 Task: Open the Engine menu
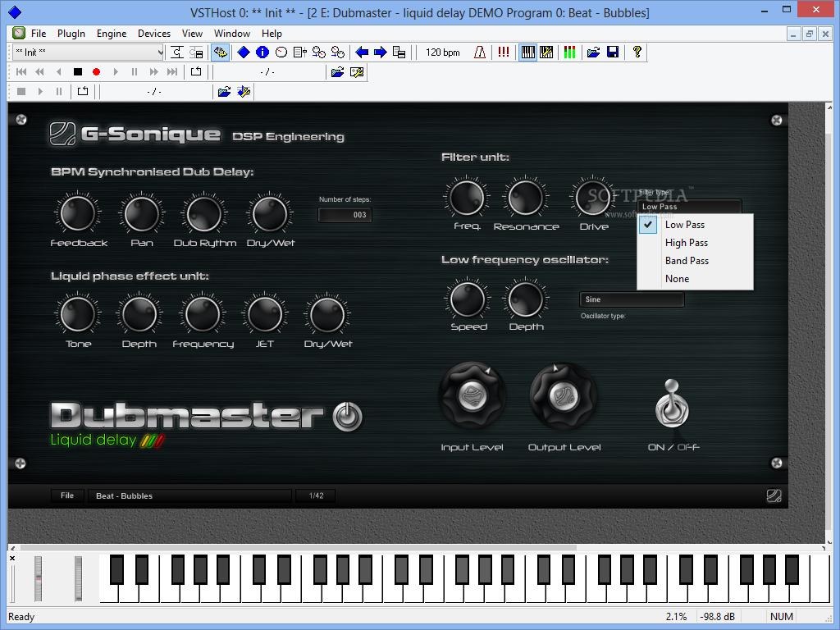(112, 33)
